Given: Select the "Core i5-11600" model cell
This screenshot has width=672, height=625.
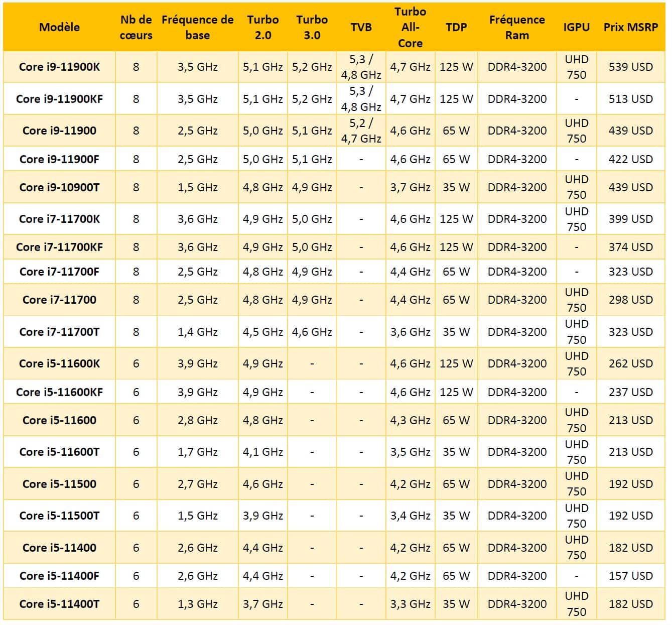Looking at the screenshot, I should click(59, 420).
